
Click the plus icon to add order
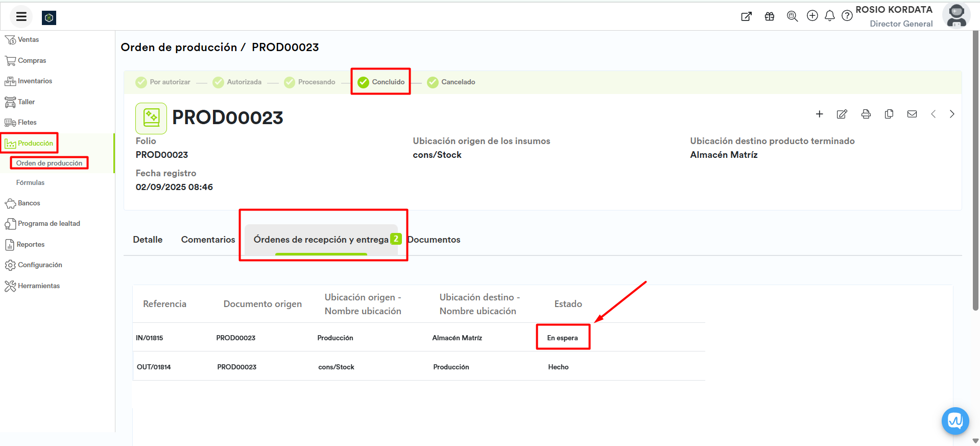point(819,114)
